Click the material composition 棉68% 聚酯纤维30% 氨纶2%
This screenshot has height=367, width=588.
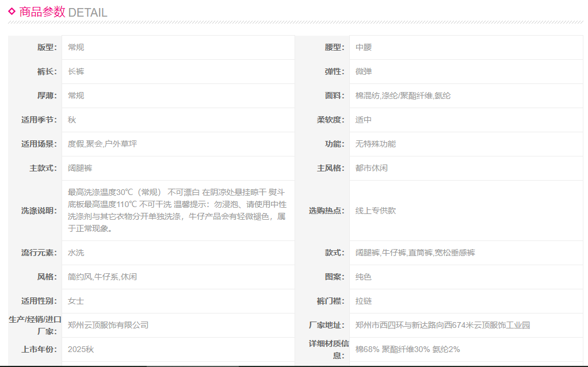[x=407, y=349]
